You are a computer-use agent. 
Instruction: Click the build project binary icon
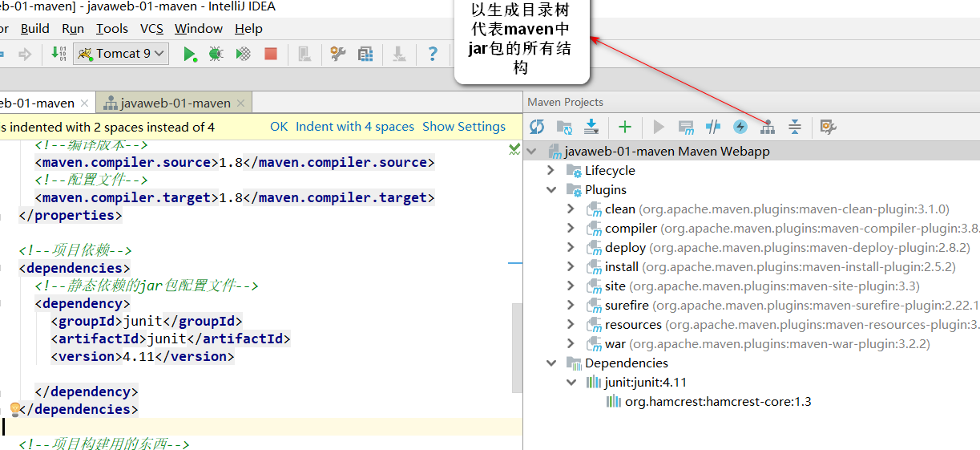58,54
